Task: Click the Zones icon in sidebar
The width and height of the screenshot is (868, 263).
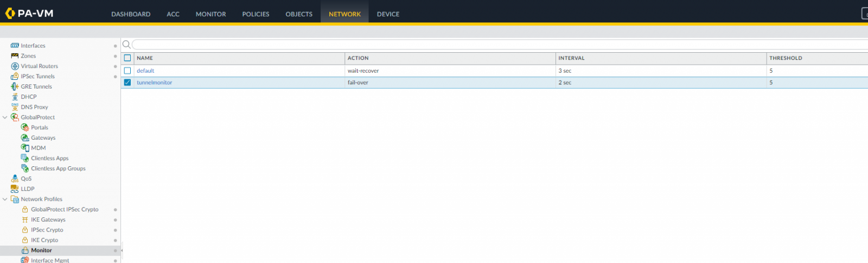Action: point(15,56)
